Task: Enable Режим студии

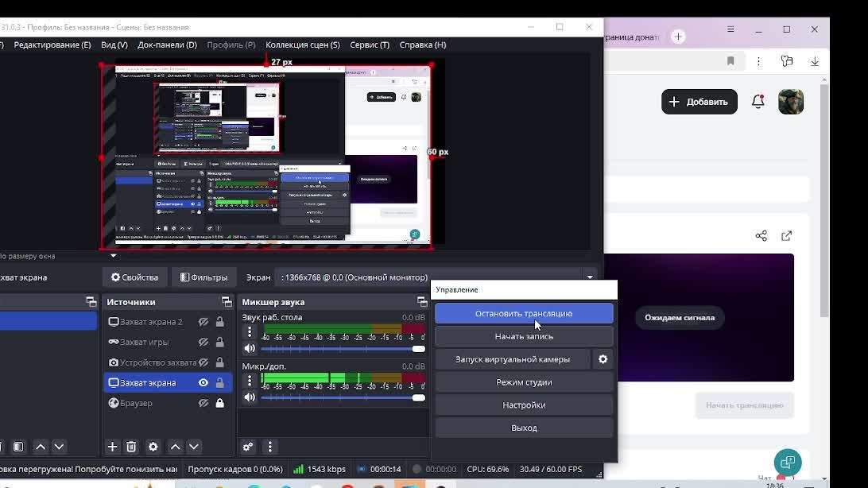Action: (x=524, y=382)
